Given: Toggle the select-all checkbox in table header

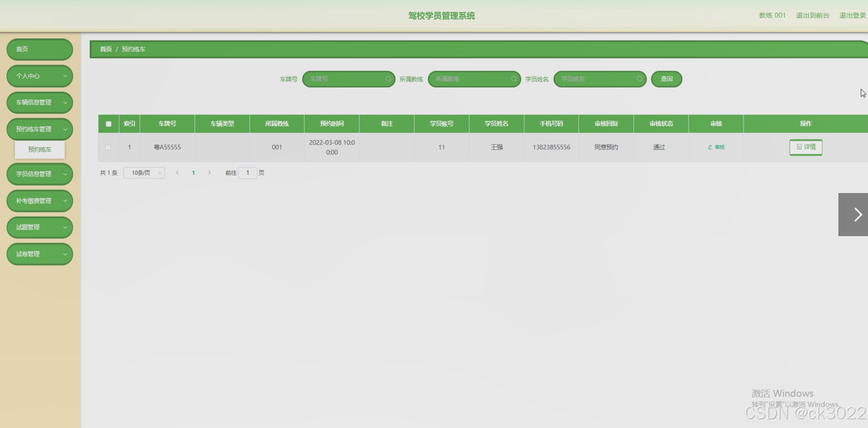Looking at the screenshot, I should click(108, 124).
